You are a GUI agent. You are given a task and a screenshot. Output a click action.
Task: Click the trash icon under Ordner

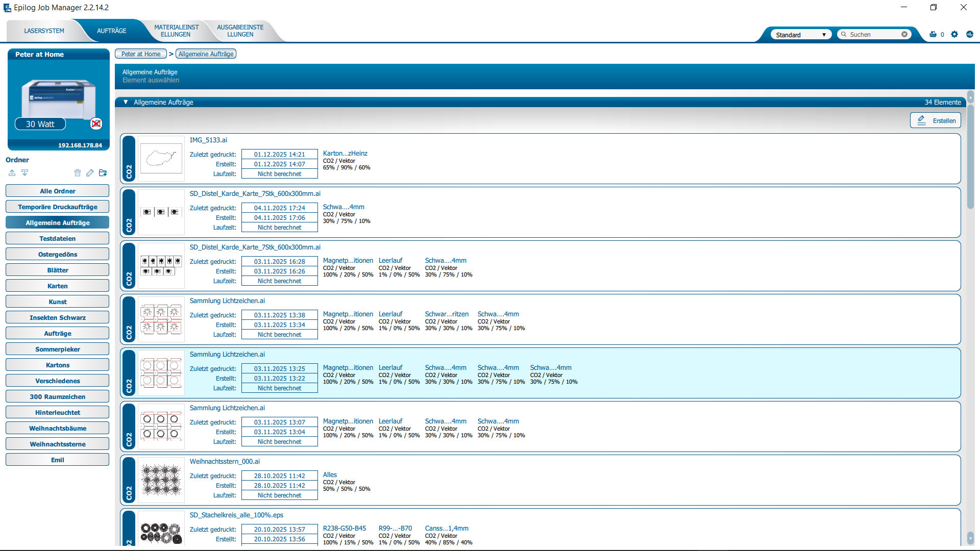coord(77,173)
